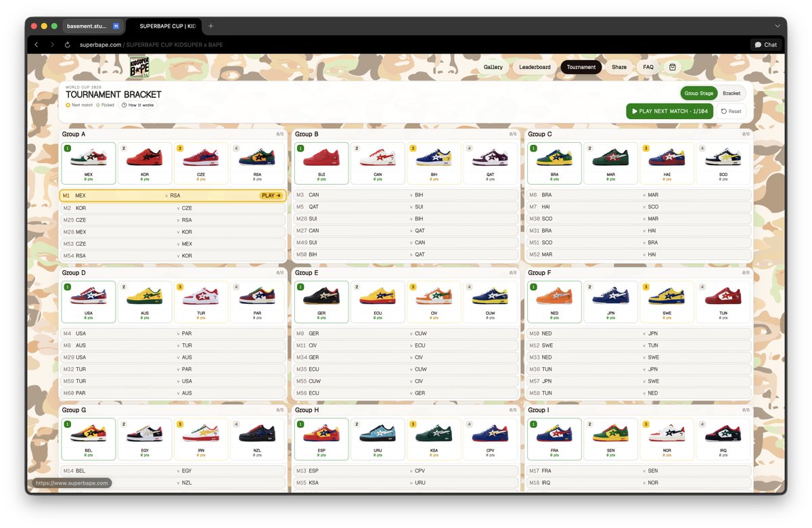Select the USA sneaker card
Screen dimensions: 812x528
pos(89,302)
